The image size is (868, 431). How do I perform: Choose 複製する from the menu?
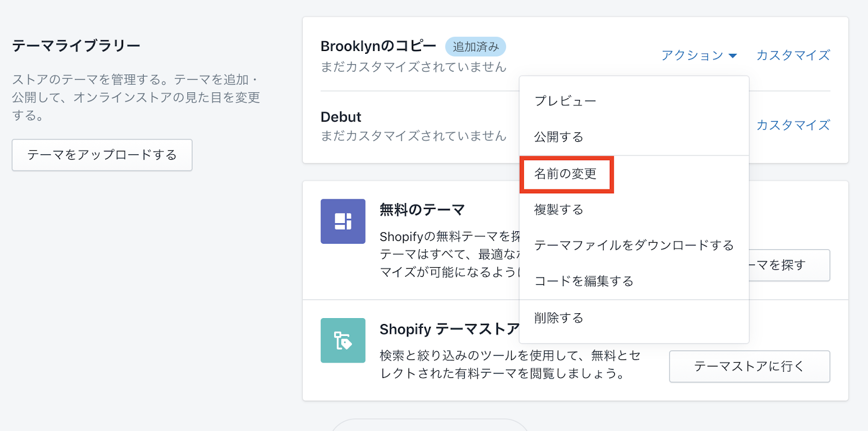559,210
